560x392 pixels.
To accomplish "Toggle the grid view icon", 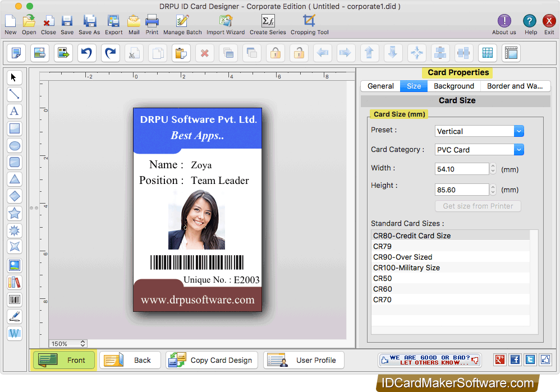I will (488, 53).
